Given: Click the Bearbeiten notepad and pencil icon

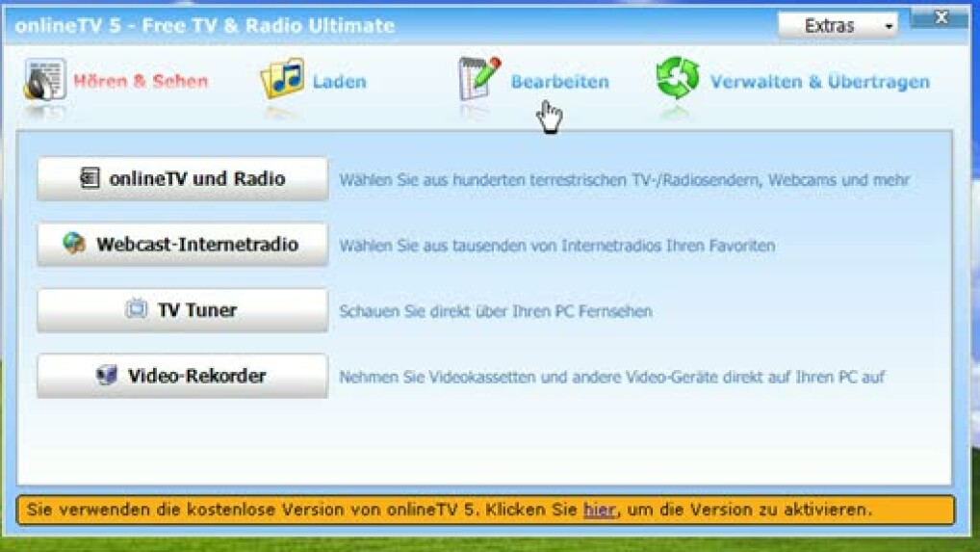Looking at the screenshot, I should 479,79.
